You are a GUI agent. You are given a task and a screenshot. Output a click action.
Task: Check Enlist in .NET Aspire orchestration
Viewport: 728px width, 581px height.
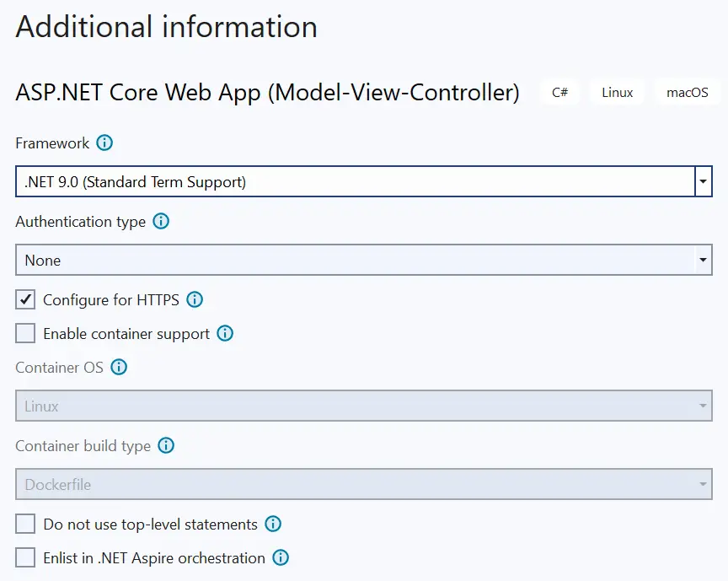pos(25,557)
